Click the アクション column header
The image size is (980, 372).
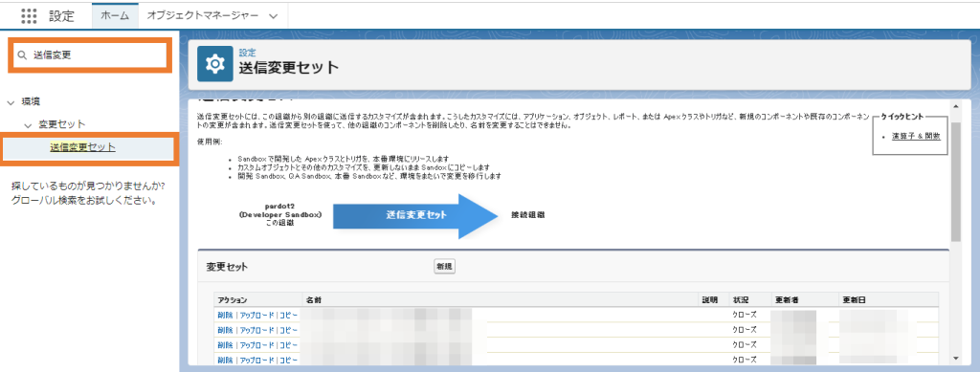click(233, 300)
